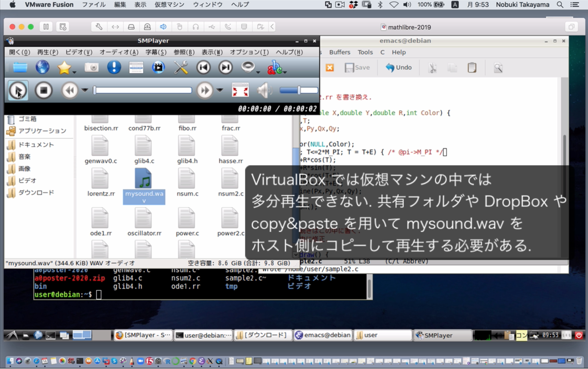This screenshot has height=369, width=588.
Task: Click the Emacs cut scissors icon
Action: pos(432,68)
